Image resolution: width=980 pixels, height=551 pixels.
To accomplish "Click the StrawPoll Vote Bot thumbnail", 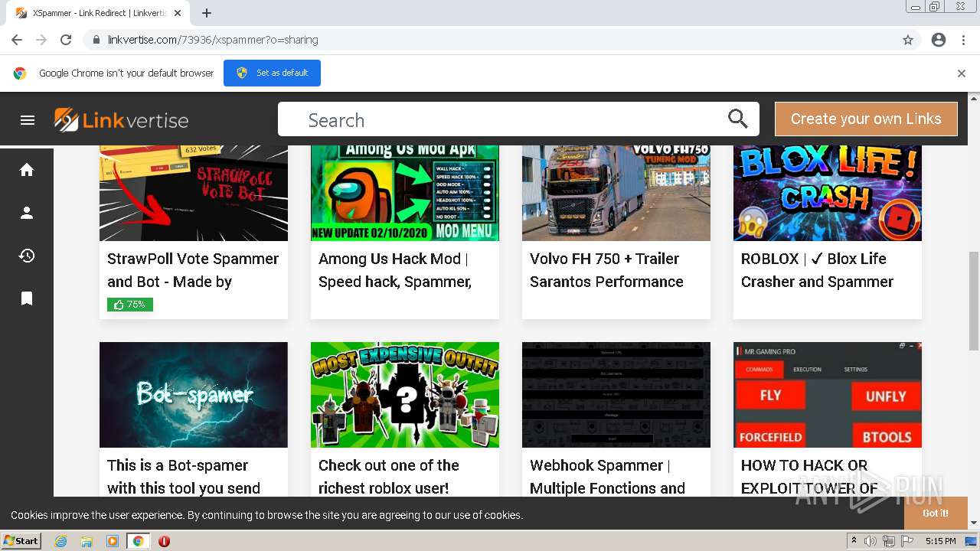I will click(194, 193).
